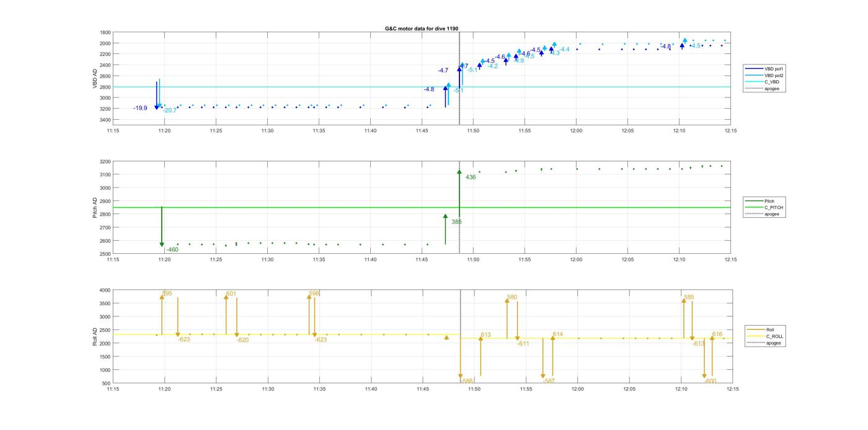This screenshot has width=868, height=430.
Task: Click the '-4.2' VBD data label
Action: 492,66
